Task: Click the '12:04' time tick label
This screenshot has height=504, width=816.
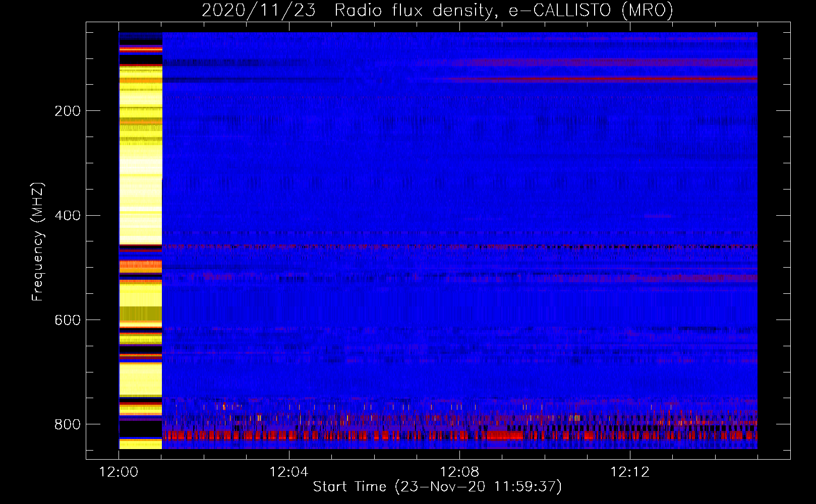Action: pyautogui.click(x=289, y=472)
